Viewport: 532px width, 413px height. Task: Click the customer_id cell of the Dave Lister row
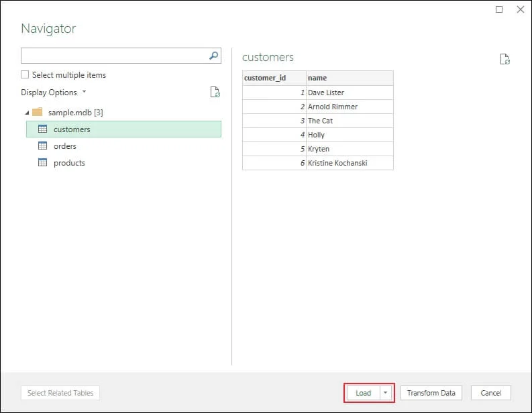click(x=274, y=93)
